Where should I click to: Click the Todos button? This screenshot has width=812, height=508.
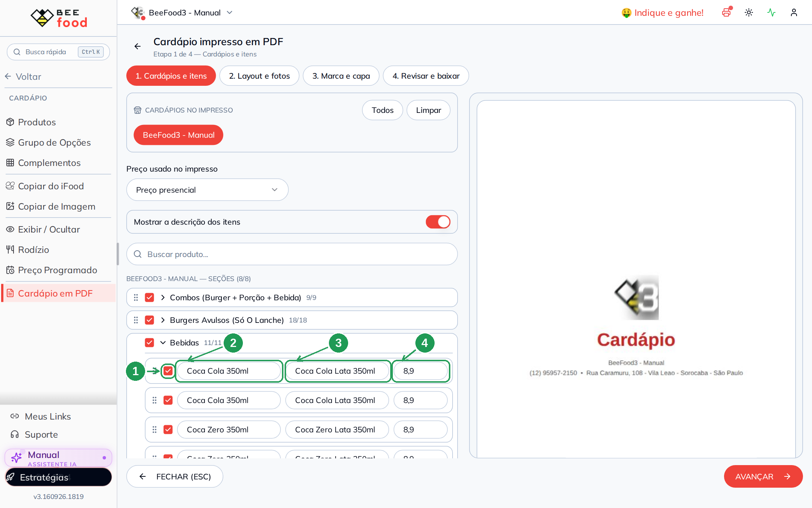(383, 110)
